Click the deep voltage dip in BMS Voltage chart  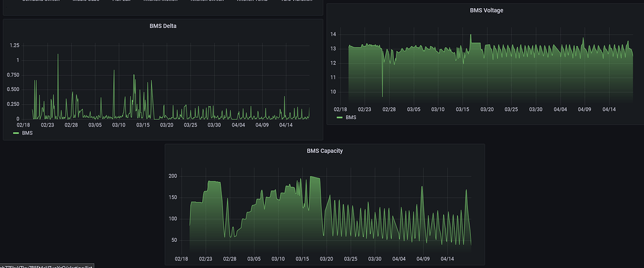pos(382,95)
